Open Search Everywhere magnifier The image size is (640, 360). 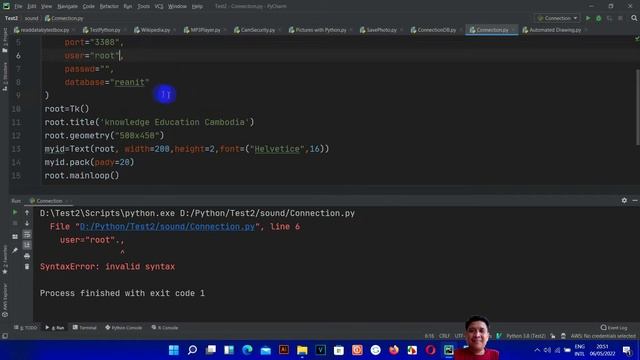(x=634, y=18)
